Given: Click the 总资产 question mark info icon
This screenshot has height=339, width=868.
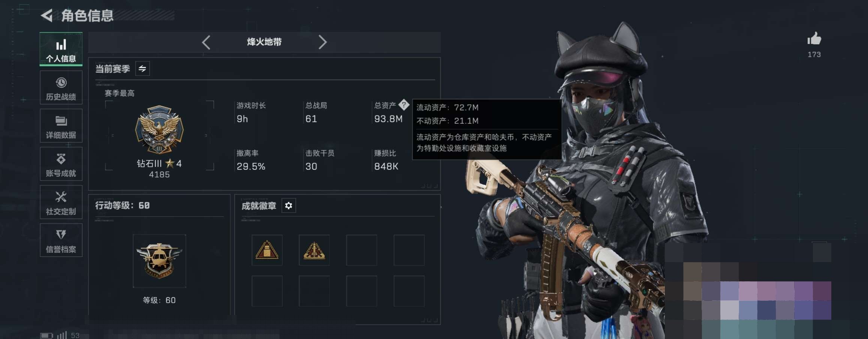Looking at the screenshot, I should [404, 105].
